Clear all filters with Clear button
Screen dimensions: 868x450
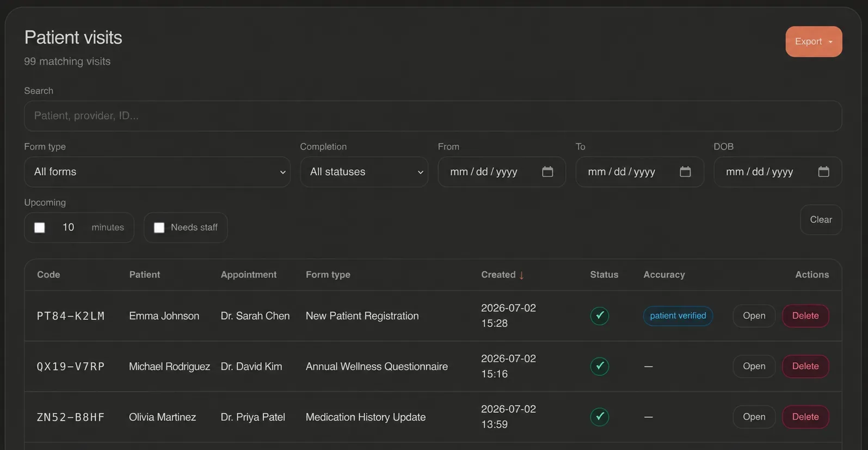pyautogui.click(x=821, y=220)
